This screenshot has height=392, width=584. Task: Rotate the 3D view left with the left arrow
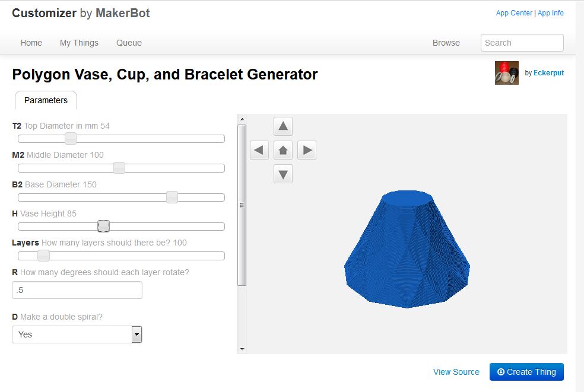coord(259,150)
